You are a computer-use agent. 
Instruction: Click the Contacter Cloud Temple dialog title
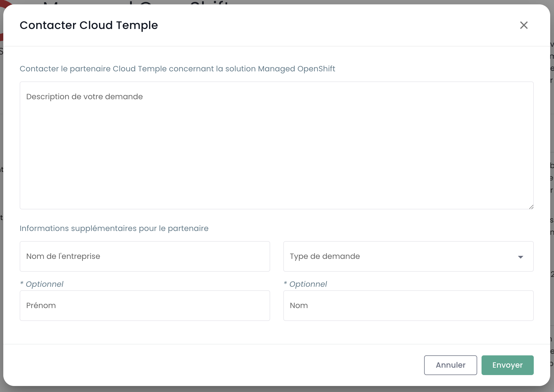pos(89,25)
